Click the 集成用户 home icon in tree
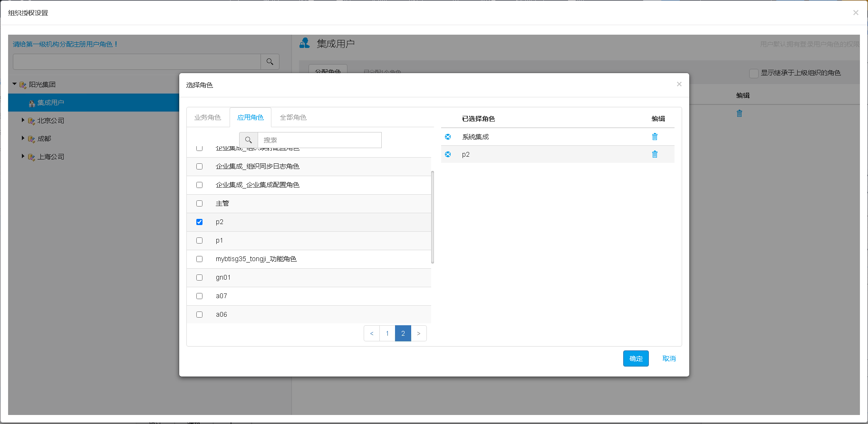Screen dimensions: 868x424 [x=32, y=103]
